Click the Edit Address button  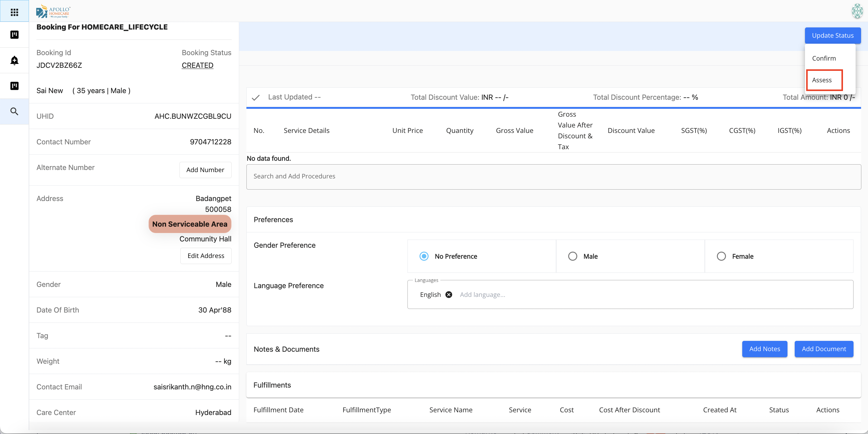206,256
